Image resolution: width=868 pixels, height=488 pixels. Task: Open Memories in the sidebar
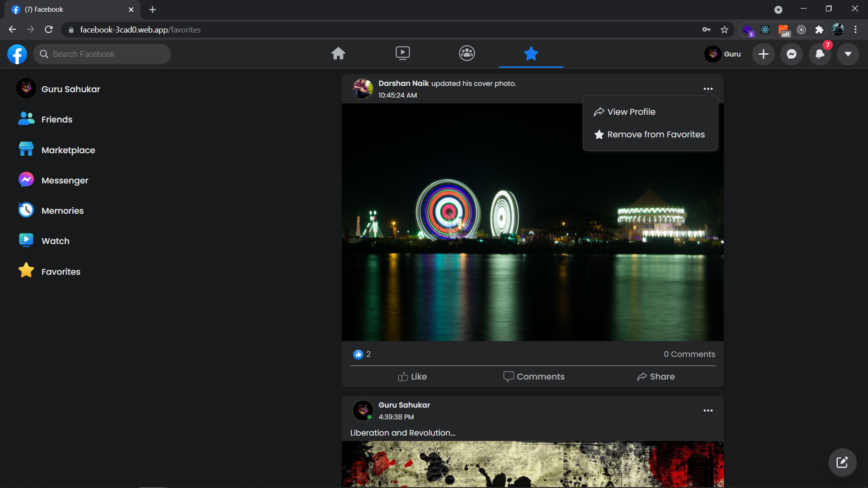pyautogui.click(x=51, y=211)
